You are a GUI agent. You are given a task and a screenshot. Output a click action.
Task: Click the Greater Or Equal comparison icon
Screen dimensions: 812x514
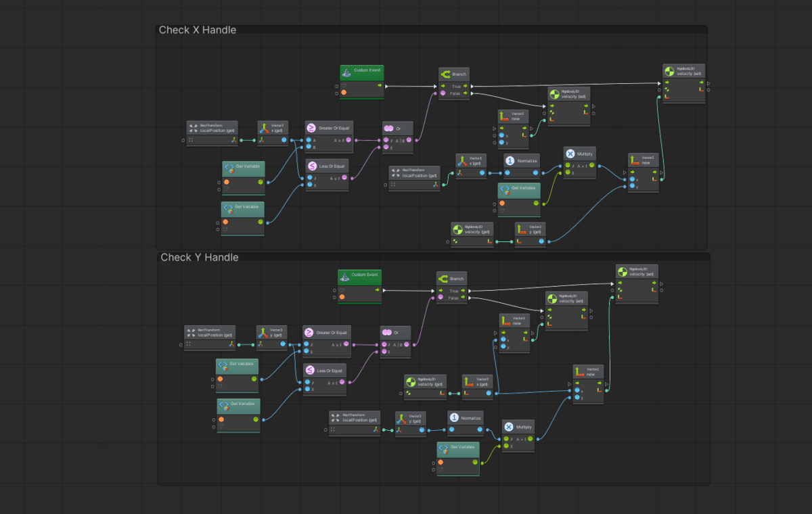311,127
